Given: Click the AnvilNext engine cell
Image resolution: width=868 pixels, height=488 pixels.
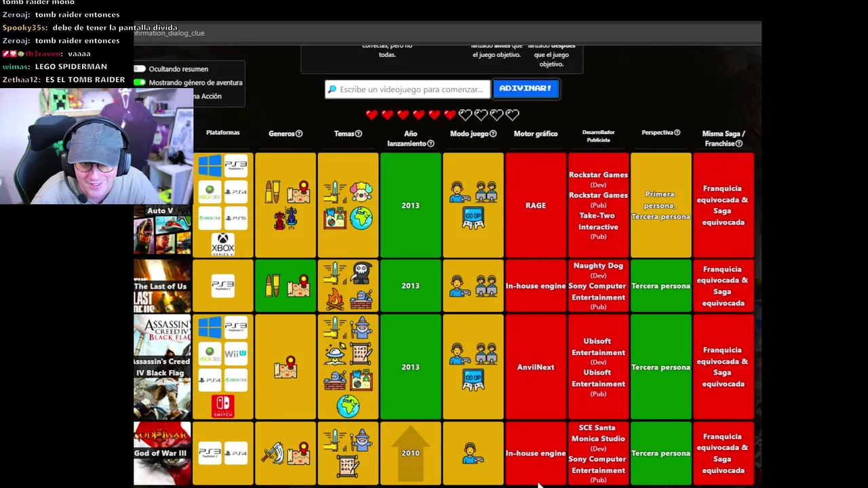Looking at the screenshot, I should (x=536, y=367).
